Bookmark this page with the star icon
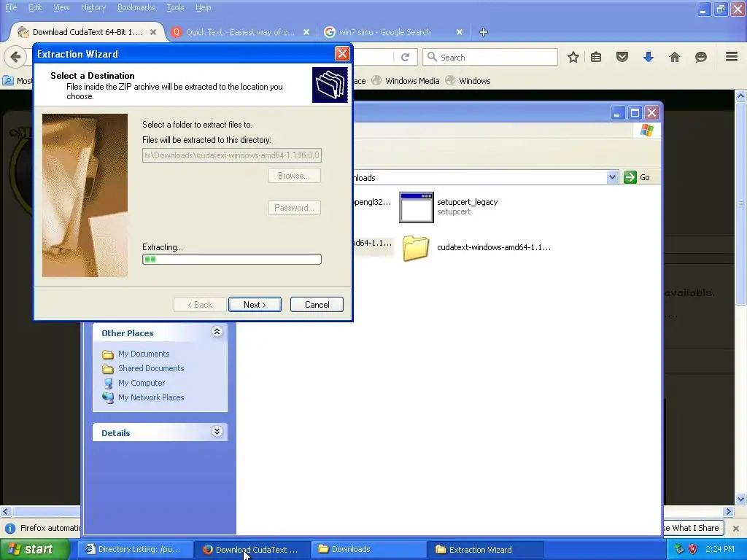The height and width of the screenshot is (560, 747). click(573, 57)
